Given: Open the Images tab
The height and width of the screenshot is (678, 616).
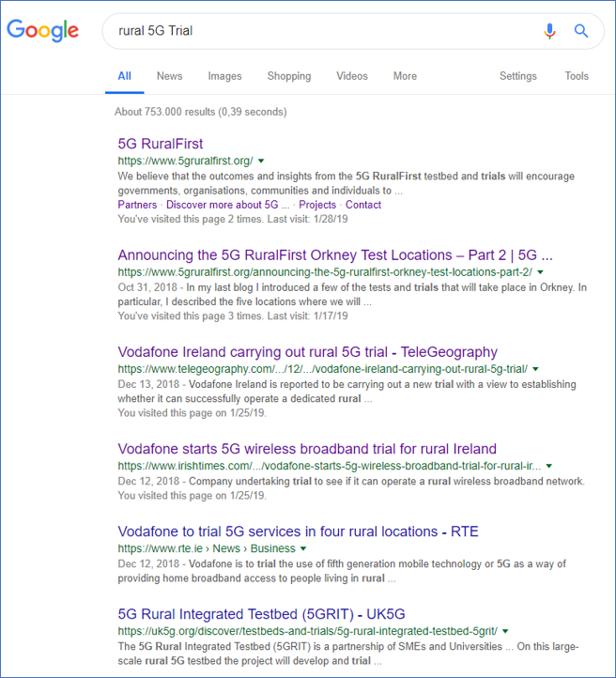Looking at the screenshot, I should pyautogui.click(x=224, y=76).
